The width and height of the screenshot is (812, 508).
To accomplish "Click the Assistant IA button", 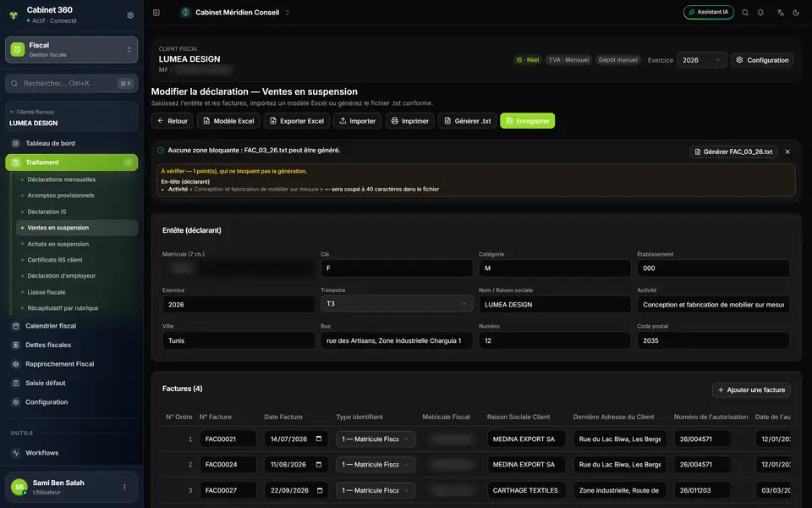I will click(x=709, y=12).
